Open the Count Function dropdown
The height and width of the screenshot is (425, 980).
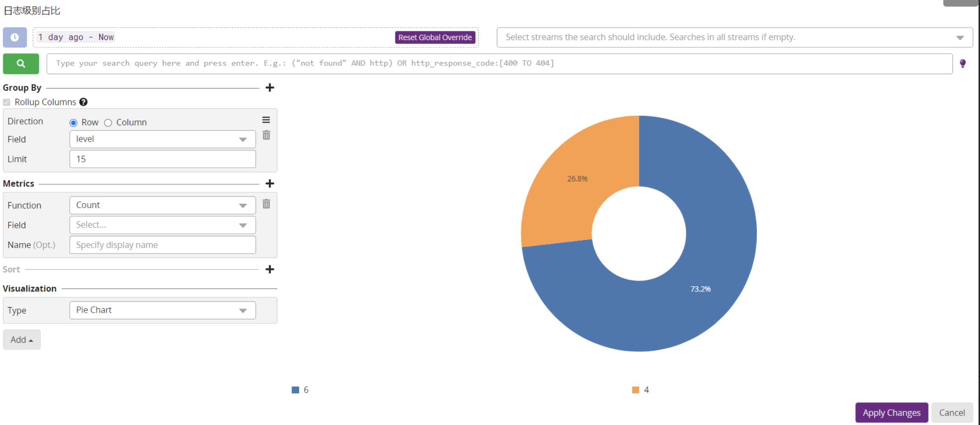coord(162,205)
